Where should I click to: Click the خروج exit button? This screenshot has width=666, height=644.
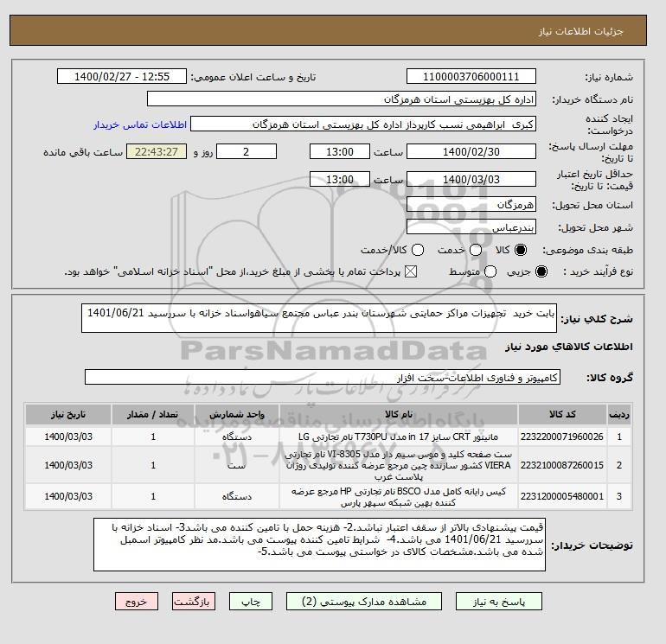(x=137, y=602)
